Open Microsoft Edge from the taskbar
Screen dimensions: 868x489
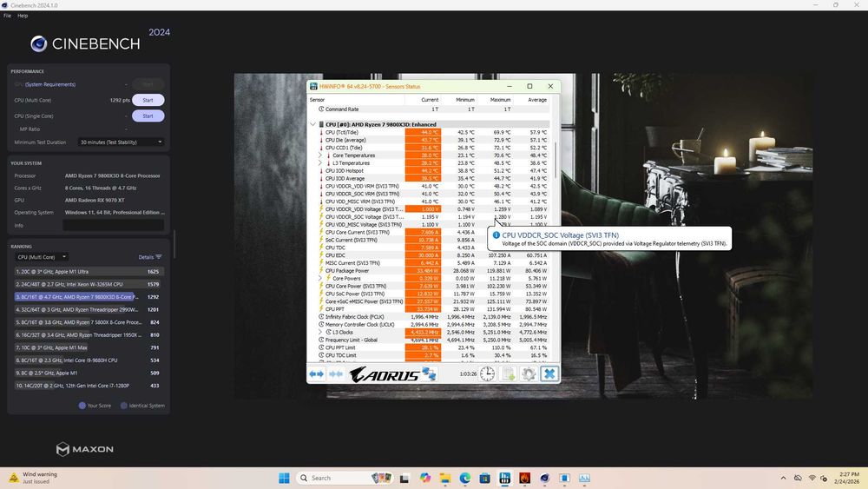tap(465, 478)
